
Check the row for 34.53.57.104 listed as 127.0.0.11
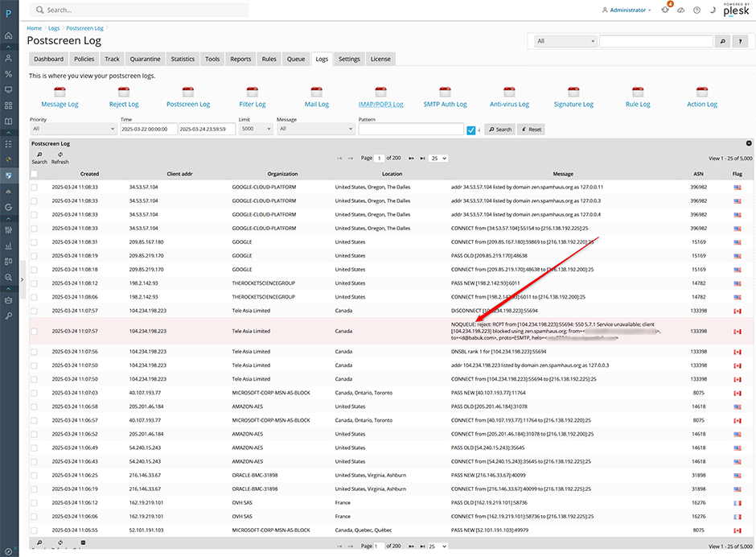34,188
